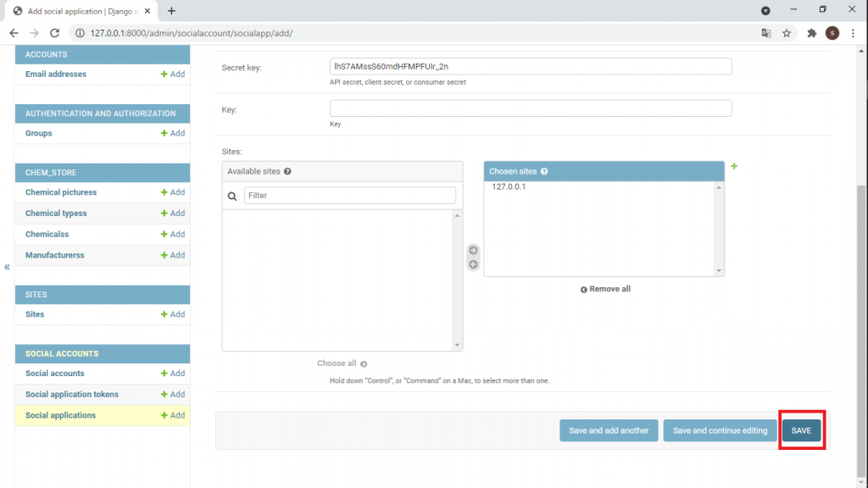Reload the page in the browser
This screenshot has width=868, height=488.
[x=55, y=33]
